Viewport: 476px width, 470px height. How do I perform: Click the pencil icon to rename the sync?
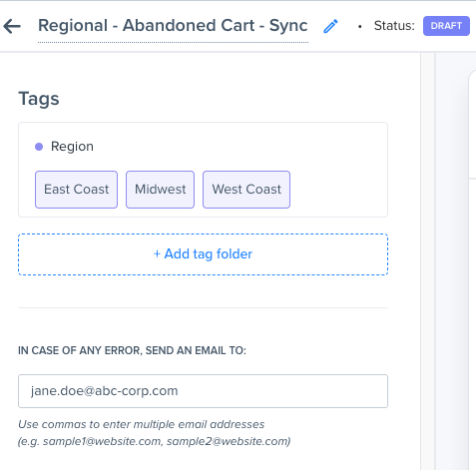tap(330, 26)
